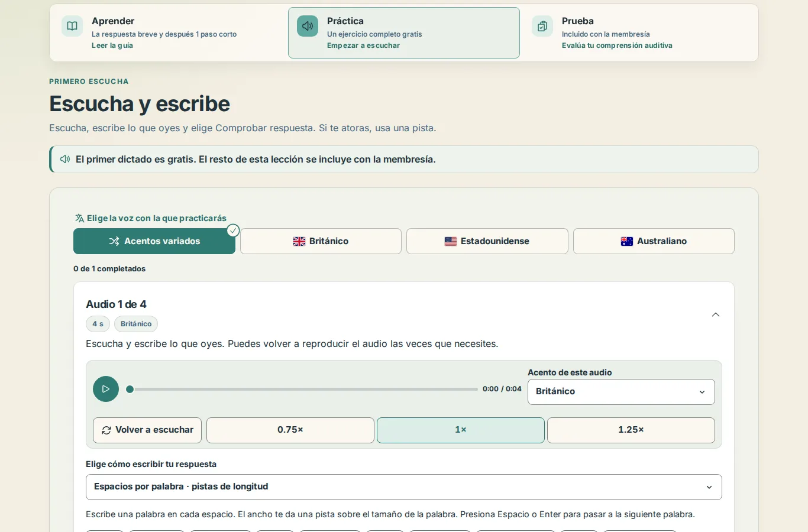Select the Estadounidense voice option
The image size is (808, 532).
487,241
